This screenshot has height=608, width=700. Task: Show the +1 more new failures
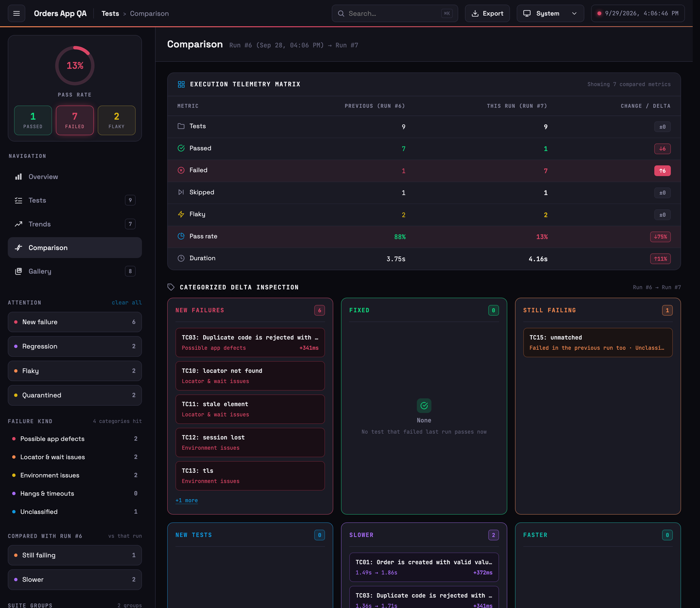[x=187, y=501]
